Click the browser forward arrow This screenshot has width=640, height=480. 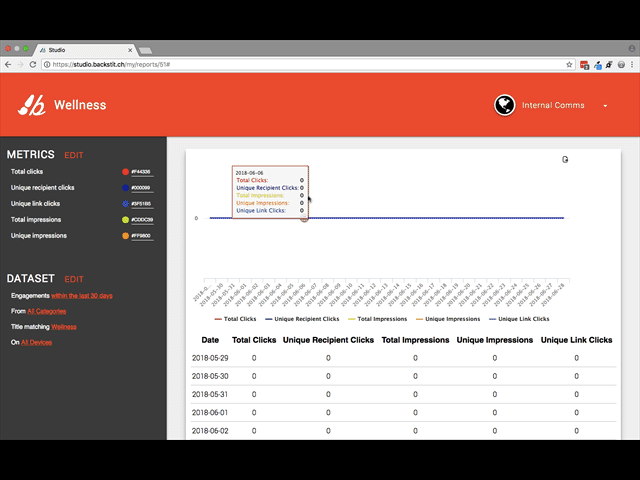(20, 64)
